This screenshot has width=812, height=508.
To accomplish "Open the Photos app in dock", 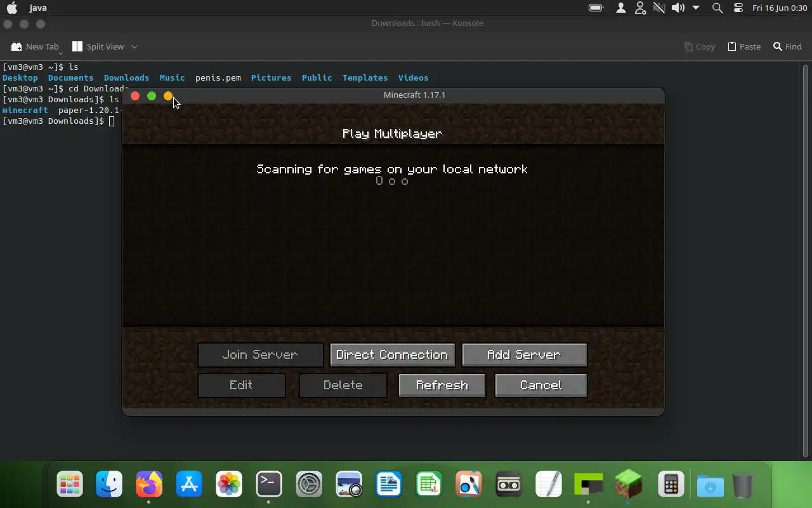I will coord(229,485).
